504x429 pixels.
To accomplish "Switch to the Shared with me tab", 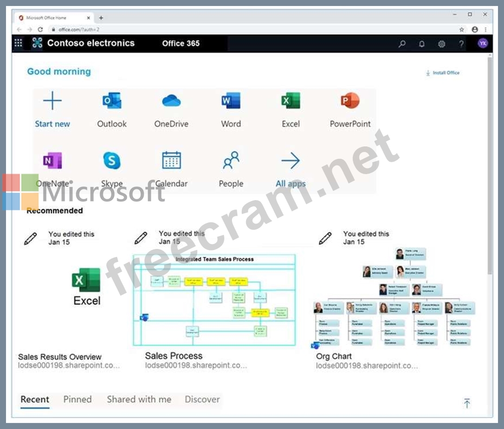I will click(x=139, y=399).
